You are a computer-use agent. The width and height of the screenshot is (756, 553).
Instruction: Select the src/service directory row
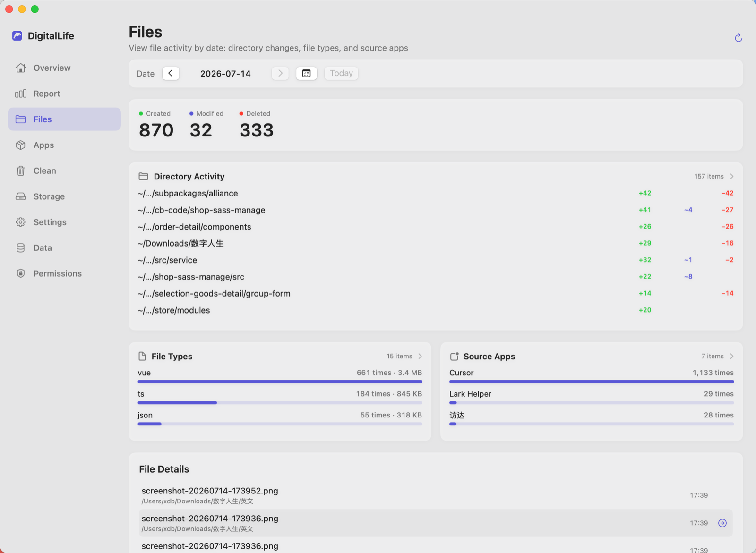click(x=436, y=260)
